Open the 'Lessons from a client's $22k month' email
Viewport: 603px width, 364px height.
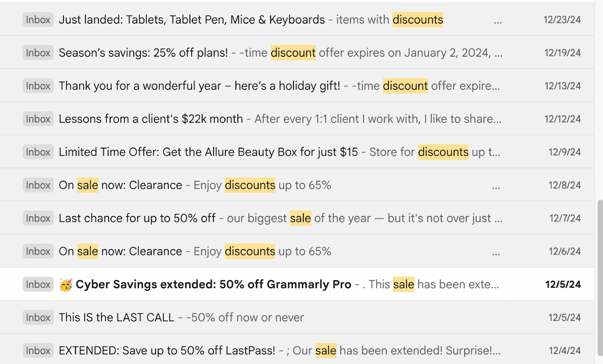click(x=150, y=119)
